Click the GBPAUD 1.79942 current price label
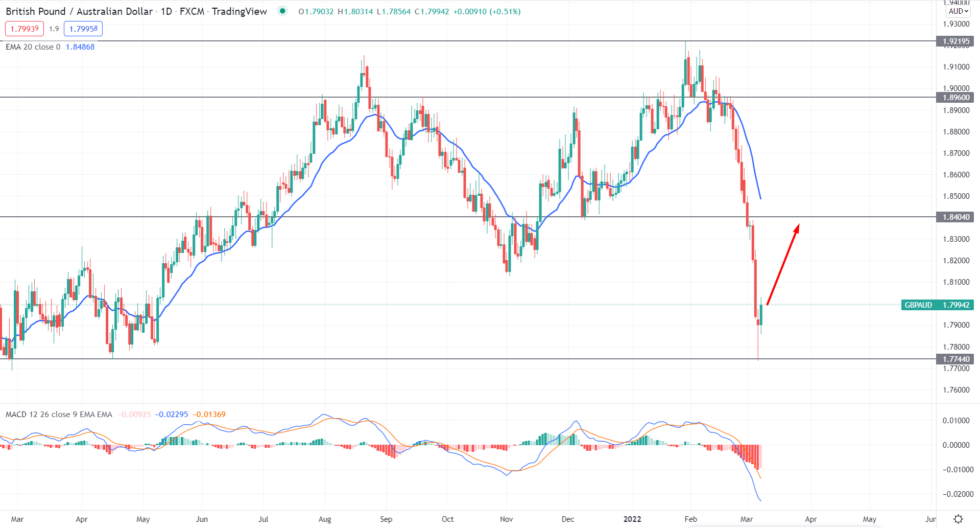 point(937,305)
